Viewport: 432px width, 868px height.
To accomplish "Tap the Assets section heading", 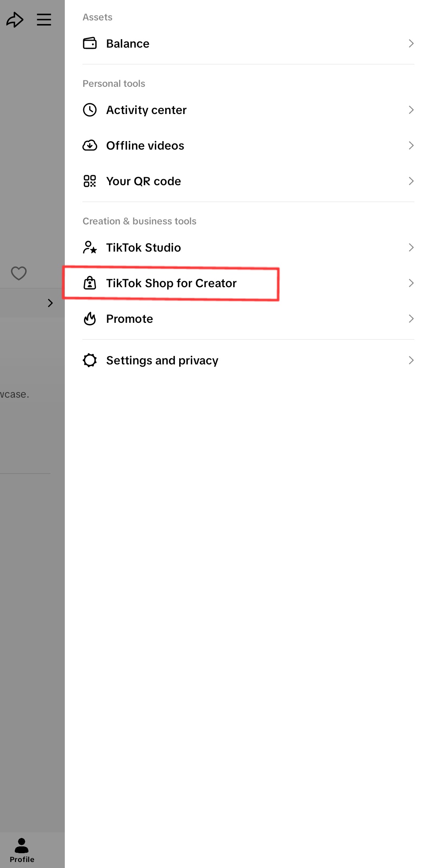I will pyautogui.click(x=98, y=17).
